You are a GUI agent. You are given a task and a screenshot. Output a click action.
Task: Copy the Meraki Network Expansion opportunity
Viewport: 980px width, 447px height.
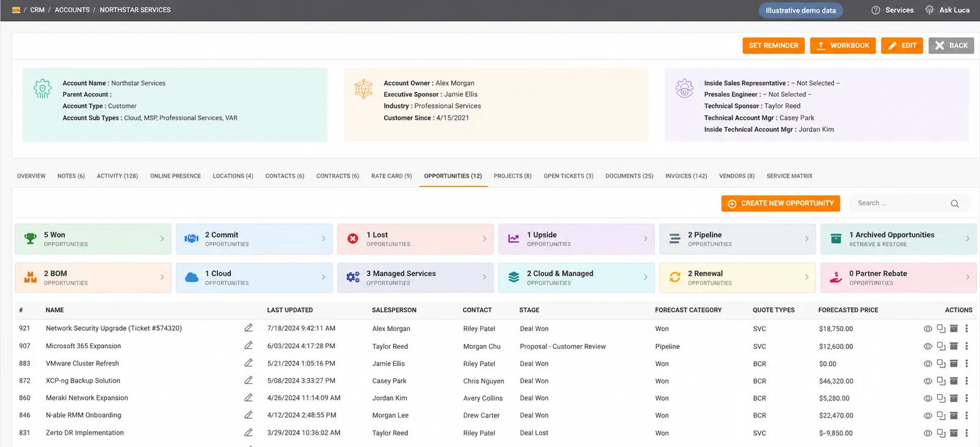pyautogui.click(x=941, y=398)
